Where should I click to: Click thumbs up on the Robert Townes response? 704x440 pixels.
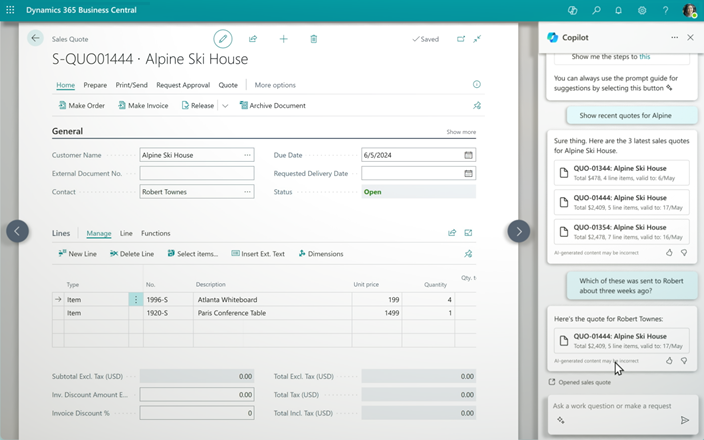tap(669, 361)
